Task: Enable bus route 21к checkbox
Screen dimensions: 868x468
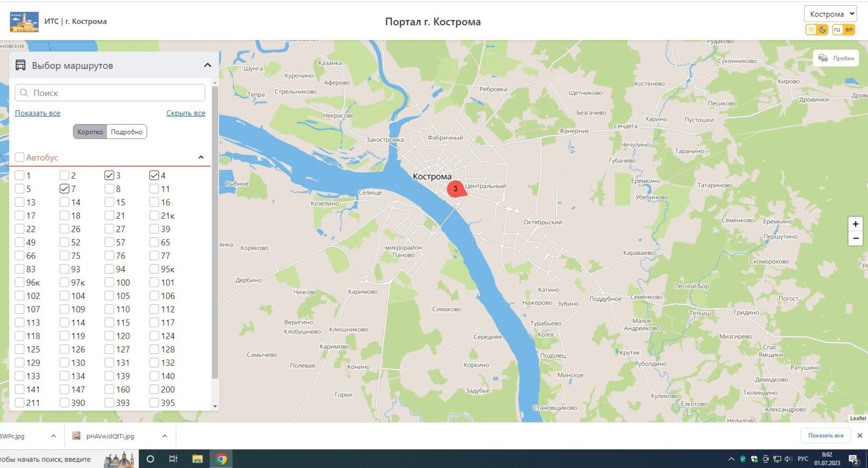Action: (x=154, y=215)
